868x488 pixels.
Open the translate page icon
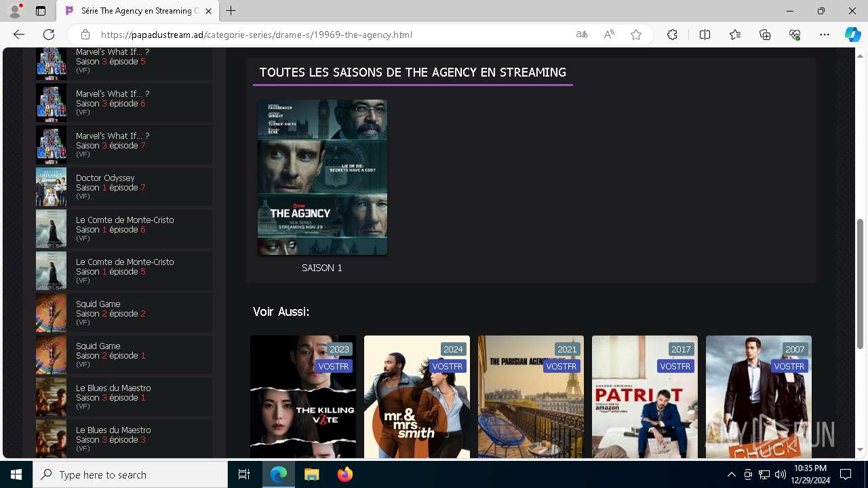pos(582,35)
